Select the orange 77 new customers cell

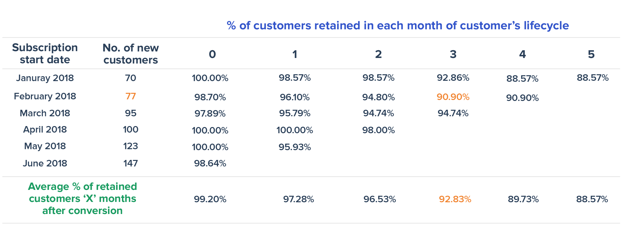pos(130,96)
